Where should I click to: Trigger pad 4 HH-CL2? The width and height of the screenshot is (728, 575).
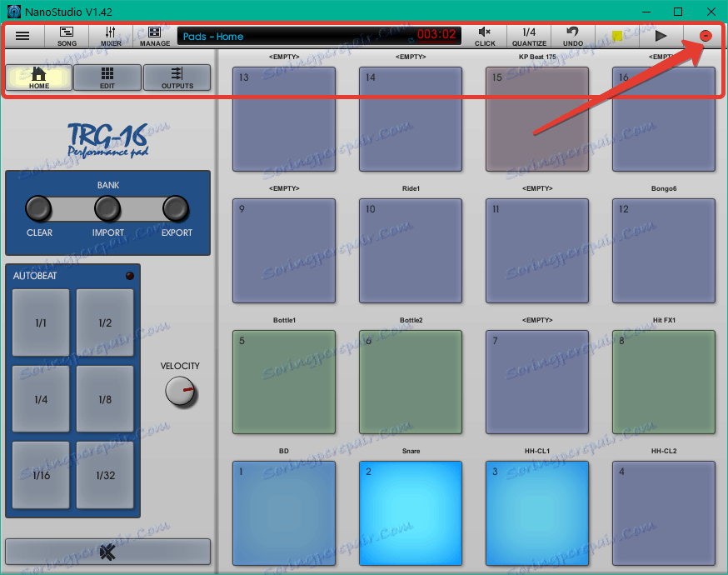tap(664, 513)
